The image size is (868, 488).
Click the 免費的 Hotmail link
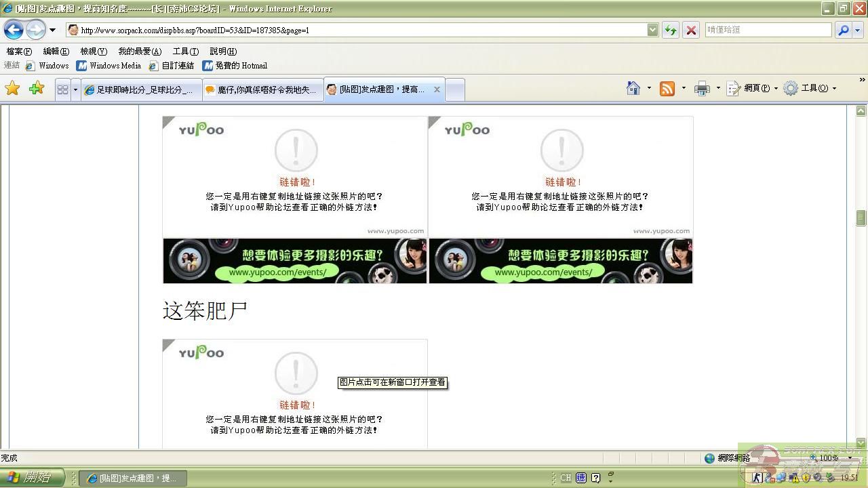235,66
